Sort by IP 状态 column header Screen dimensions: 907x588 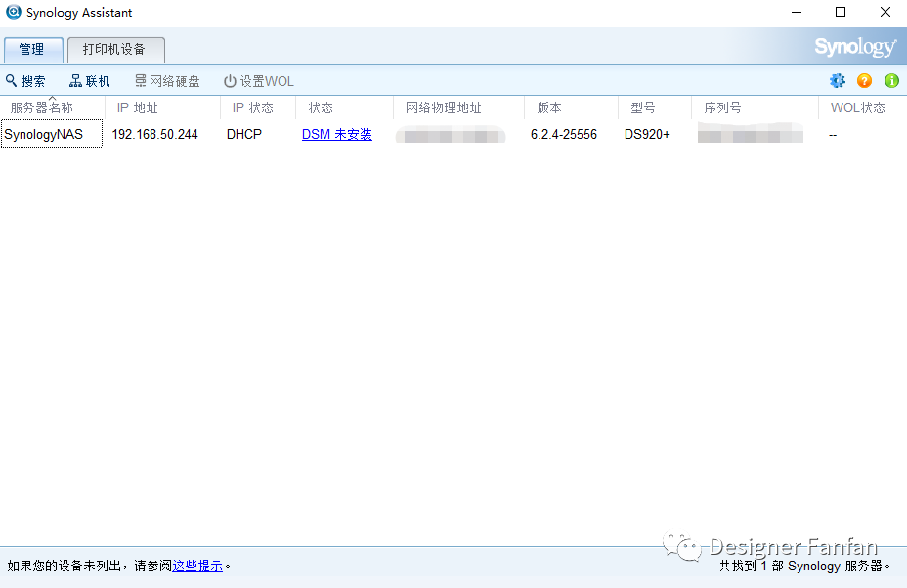pos(258,107)
